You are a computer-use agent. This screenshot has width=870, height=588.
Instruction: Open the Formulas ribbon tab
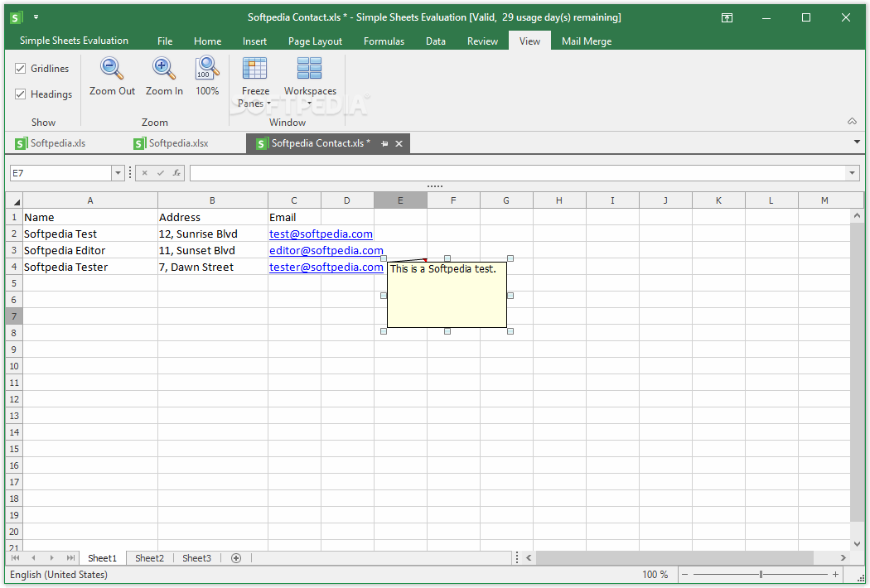pyautogui.click(x=384, y=41)
